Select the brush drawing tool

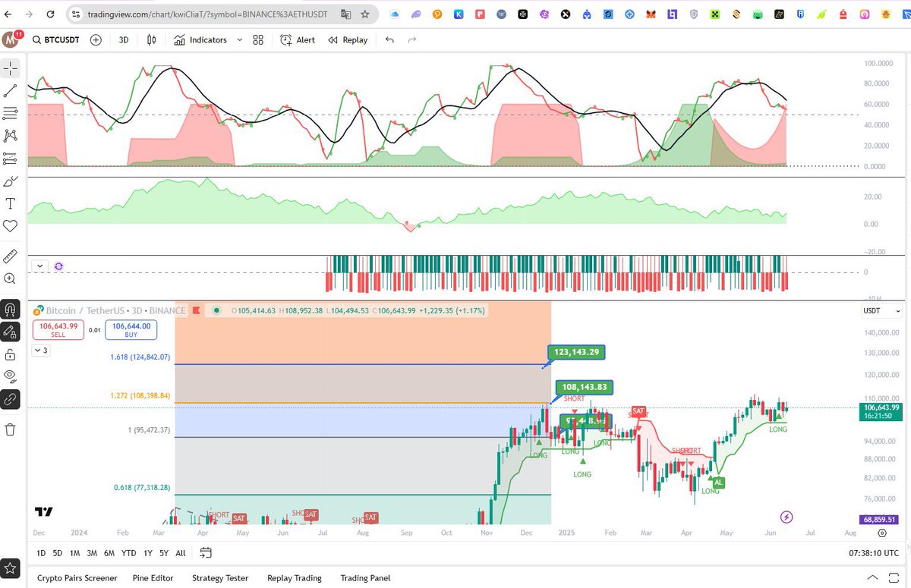[x=11, y=181]
